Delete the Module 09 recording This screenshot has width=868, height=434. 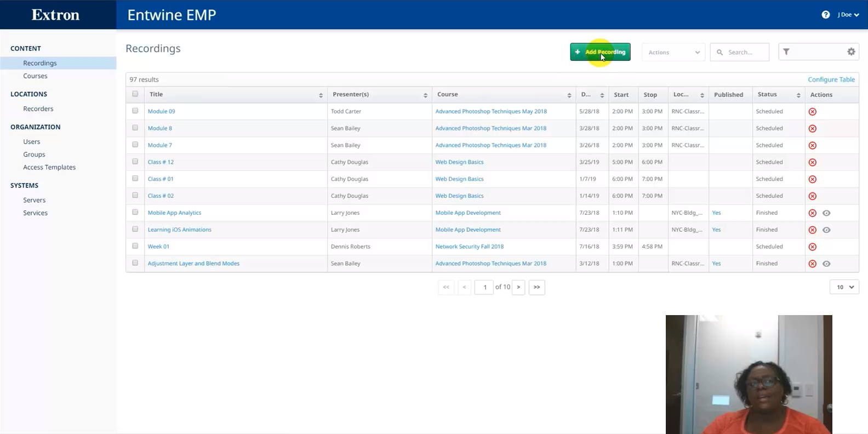point(813,112)
